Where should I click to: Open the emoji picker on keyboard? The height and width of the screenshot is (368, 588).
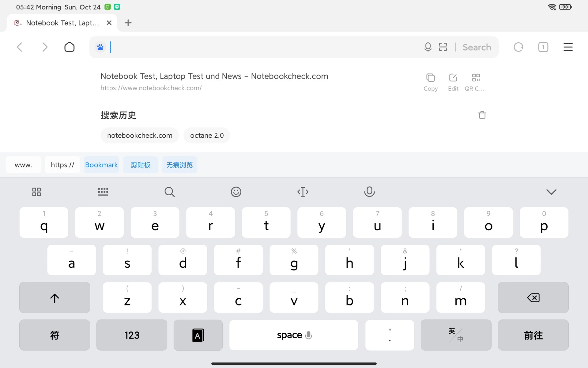(x=236, y=192)
